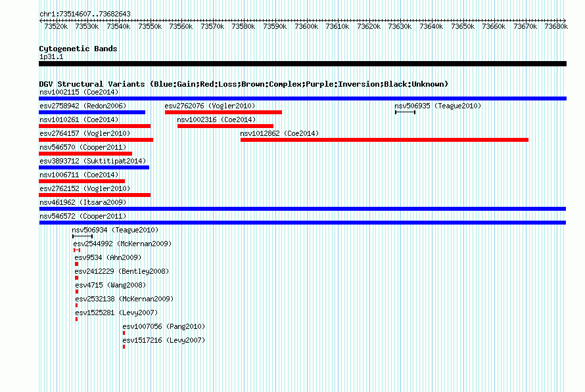Screen dimensions: 585x392
Task: Click the small red esv2544992 marker
Action: pos(77,250)
